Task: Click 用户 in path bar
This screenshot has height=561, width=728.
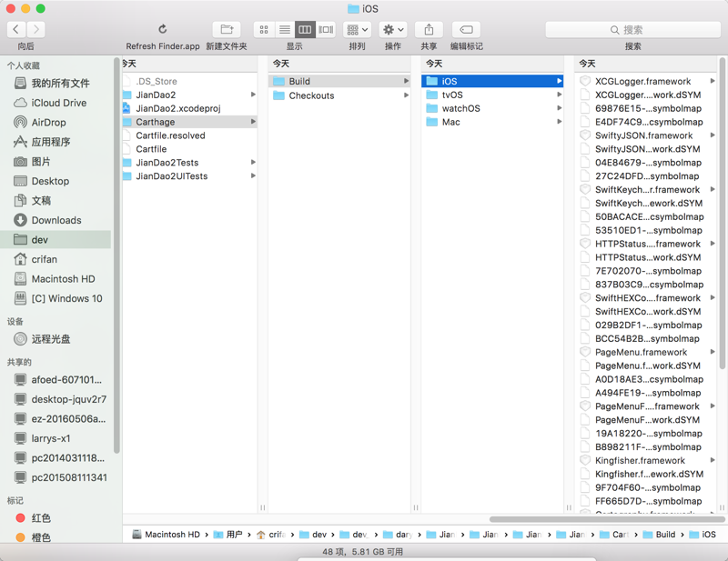Action: pyautogui.click(x=228, y=535)
